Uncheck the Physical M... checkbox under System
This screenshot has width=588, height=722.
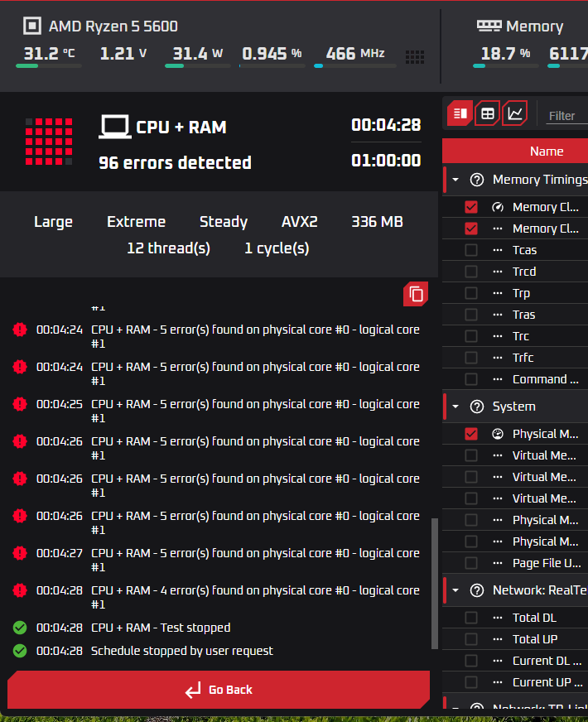(471, 434)
